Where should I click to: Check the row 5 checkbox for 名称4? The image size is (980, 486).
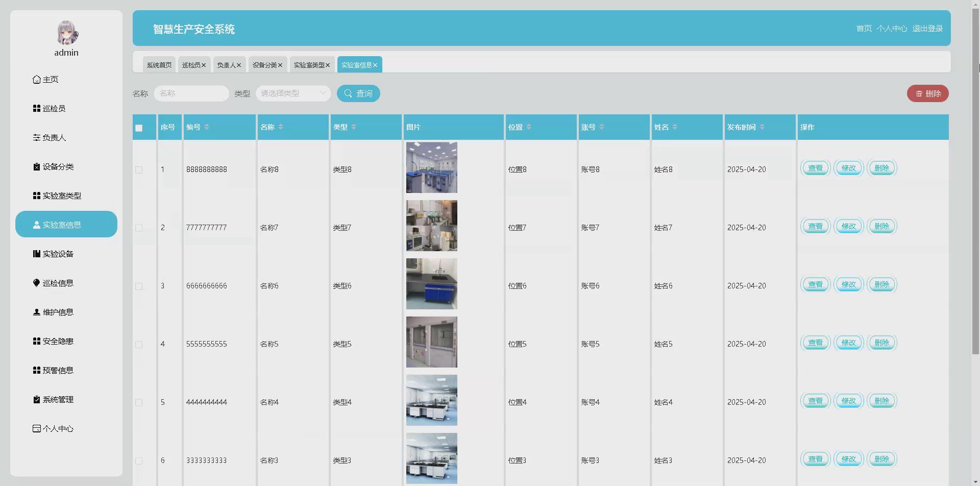point(139,403)
